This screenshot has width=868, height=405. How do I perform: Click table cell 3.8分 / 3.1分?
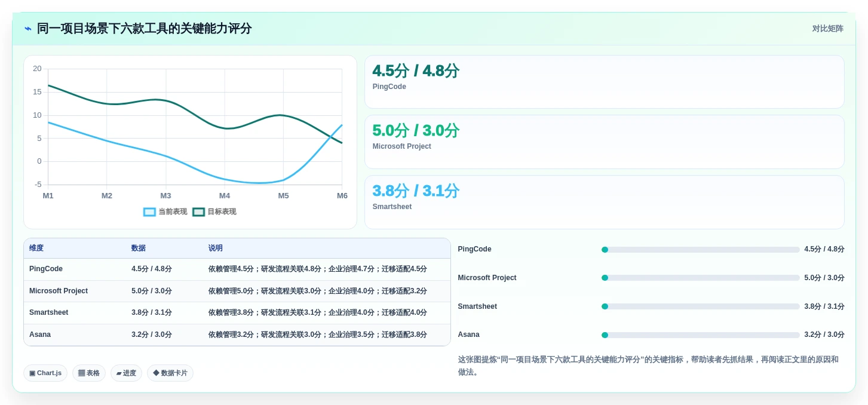click(152, 312)
